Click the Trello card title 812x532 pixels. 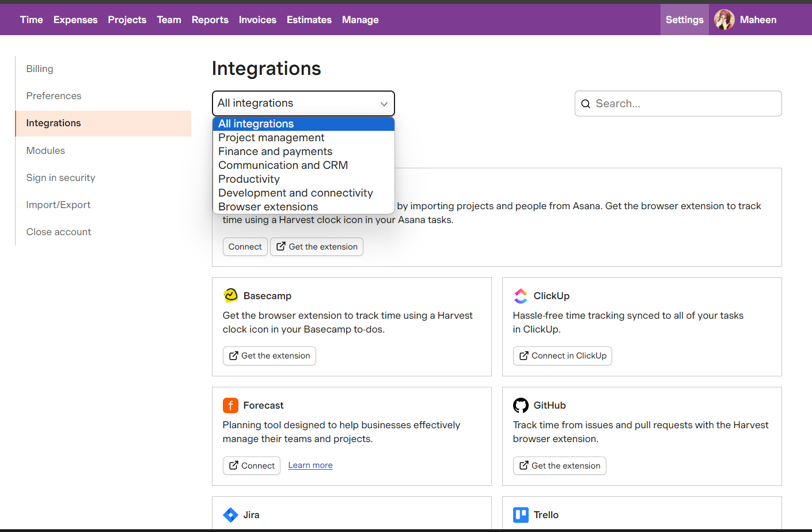(x=546, y=515)
